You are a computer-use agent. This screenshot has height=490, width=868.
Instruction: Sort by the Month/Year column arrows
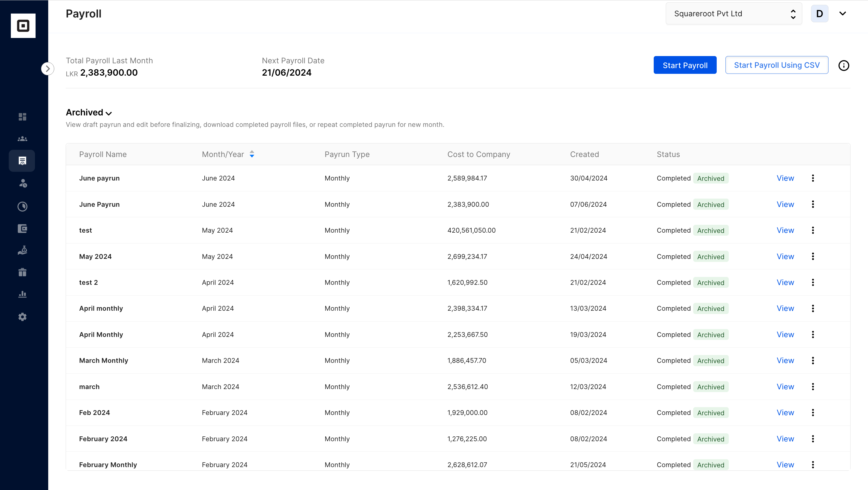point(252,154)
